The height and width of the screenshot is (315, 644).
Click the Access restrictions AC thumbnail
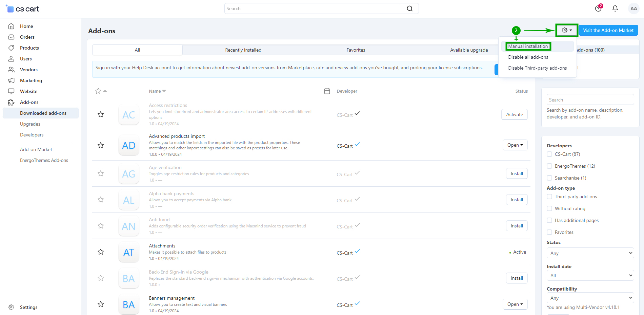[x=129, y=115]
